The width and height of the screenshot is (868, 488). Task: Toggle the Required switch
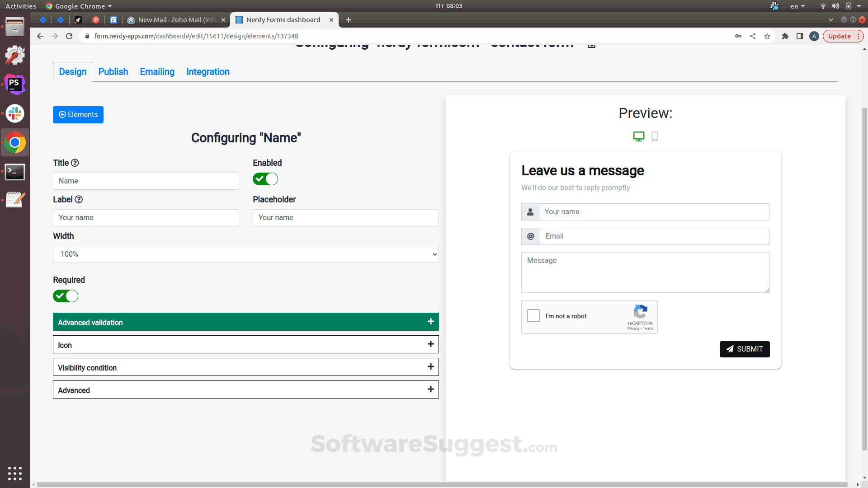point(66,296)
